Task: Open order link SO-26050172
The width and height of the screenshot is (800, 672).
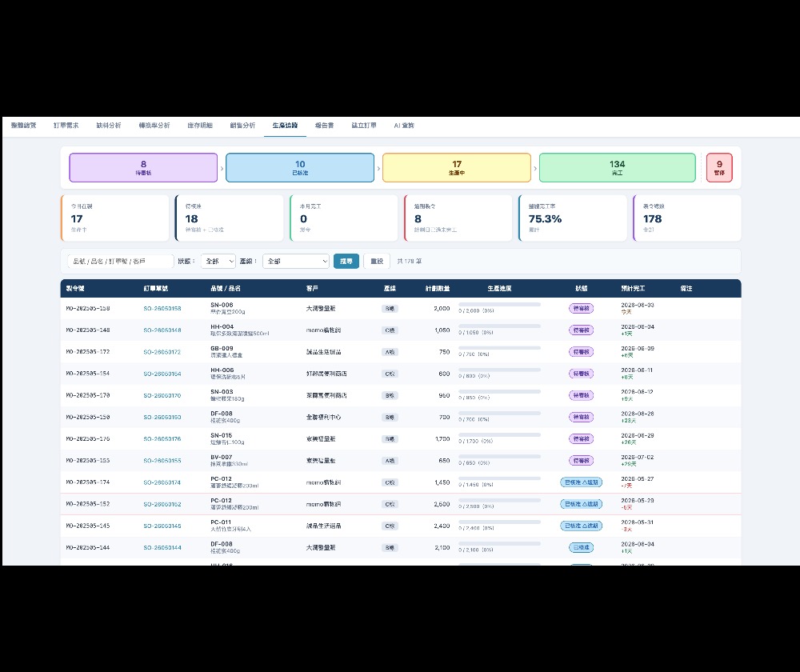Action: pyautogui.click(x=162, y=352)
